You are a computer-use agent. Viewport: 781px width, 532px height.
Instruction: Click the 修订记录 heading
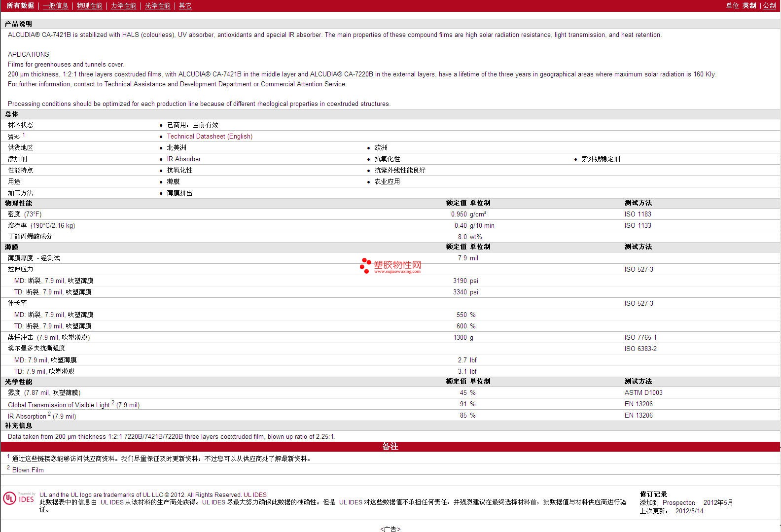coord(653,495)
